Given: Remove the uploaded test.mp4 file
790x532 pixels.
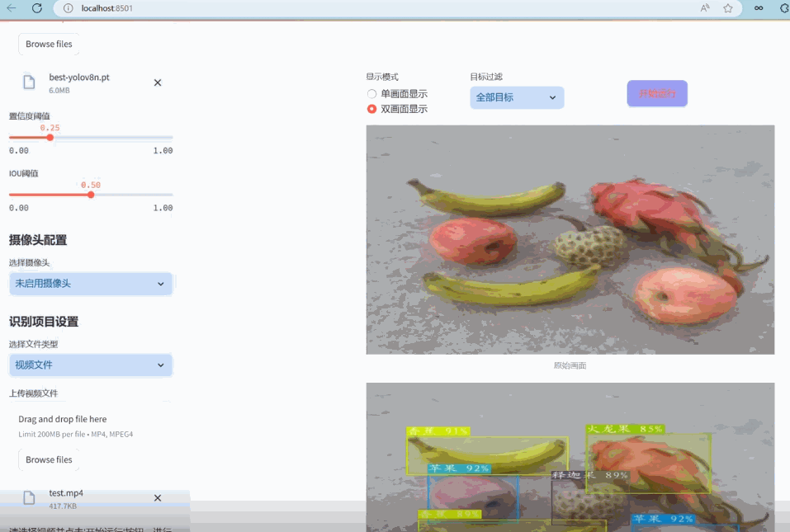Looking at the screenshot, I should pos(158,498).
